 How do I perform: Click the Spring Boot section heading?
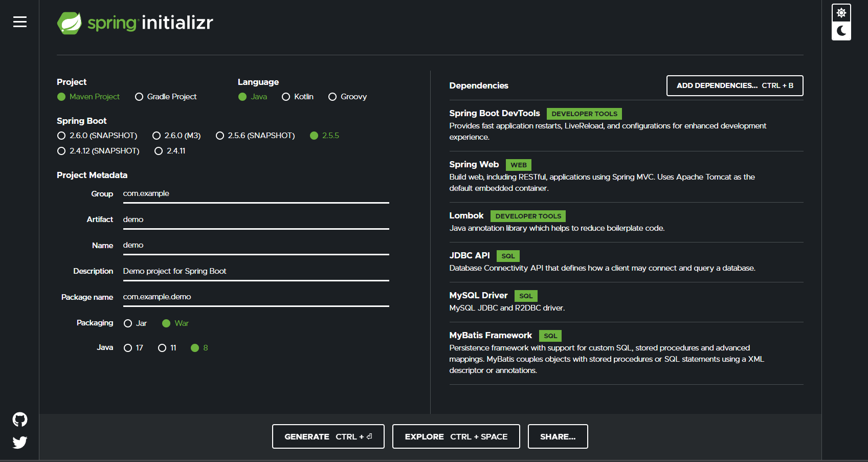(82, 121)
